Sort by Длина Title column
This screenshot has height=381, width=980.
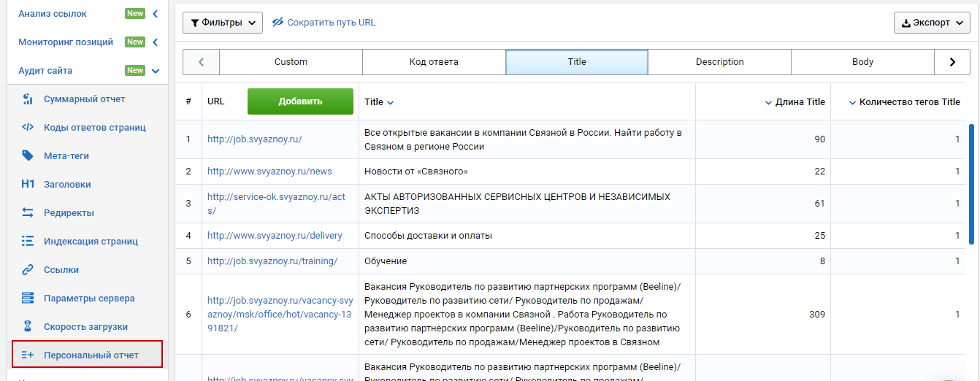coord(795,102)
